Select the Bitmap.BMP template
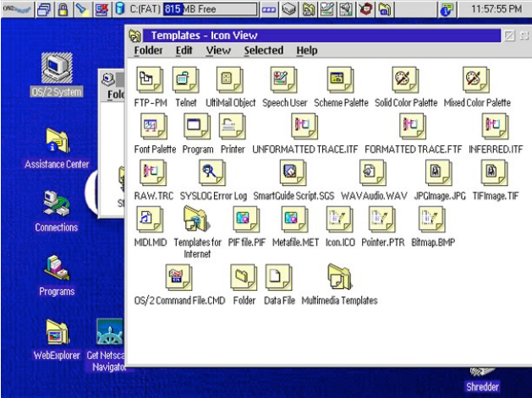Viewport: 532px width, 398px height. (432, 220)
